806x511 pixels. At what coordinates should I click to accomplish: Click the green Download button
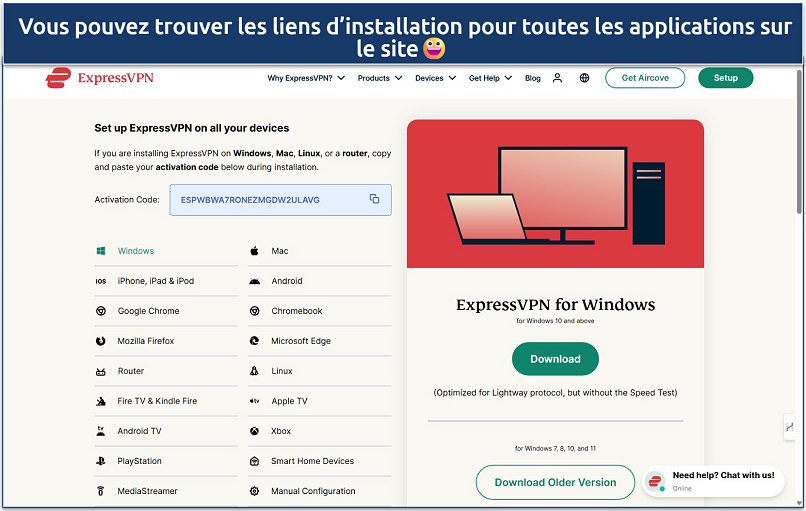pyautogui.click(x=555, y=359)
